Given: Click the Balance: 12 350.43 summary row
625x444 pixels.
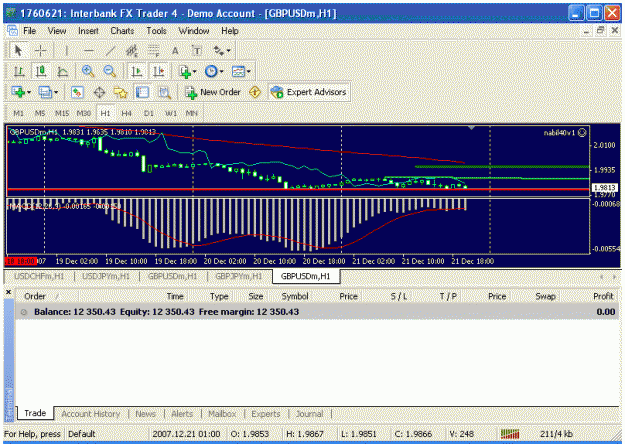Looking at the screenshot, I should click(x=317, y=312).
